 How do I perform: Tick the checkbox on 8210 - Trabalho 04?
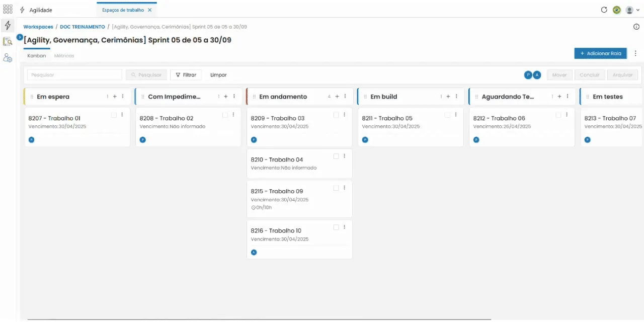pos(336,156)
